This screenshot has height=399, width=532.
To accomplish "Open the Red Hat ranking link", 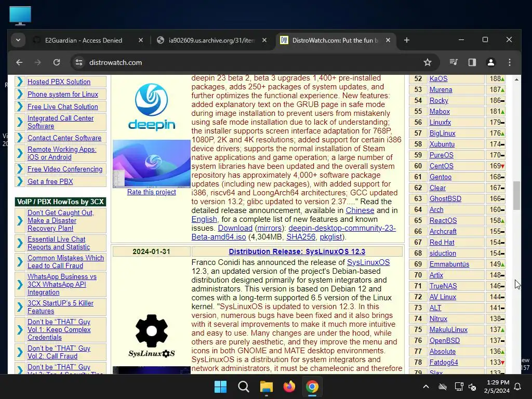I will click(x=442, y=242).
